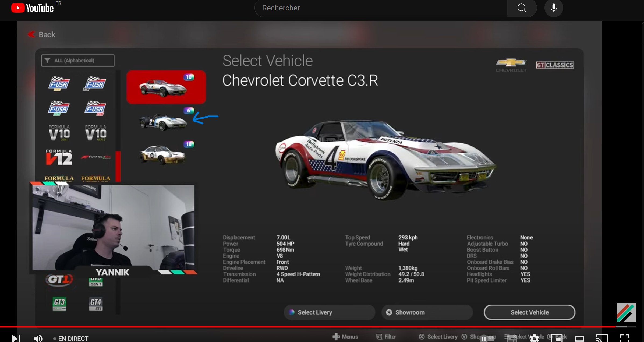Choose the Formula V10 Gen 2 class
This screenshot has width=644, height=342.
click(96, 133)
